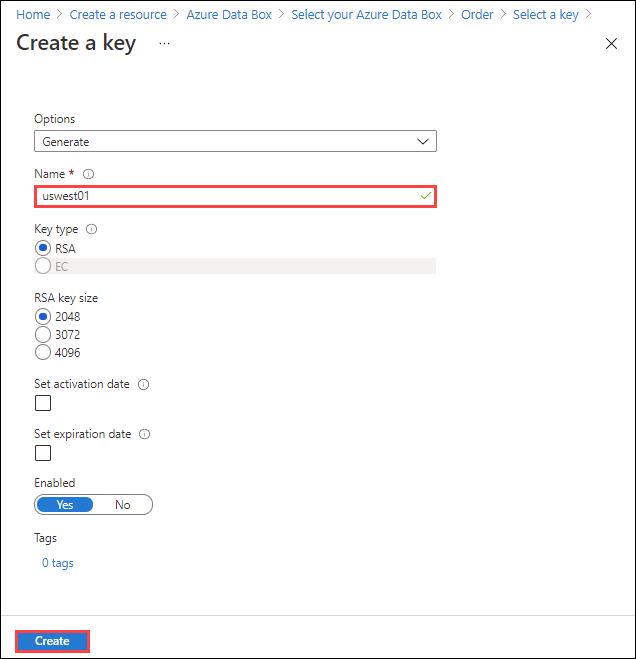Click the Create button

[x=52, y=641]
